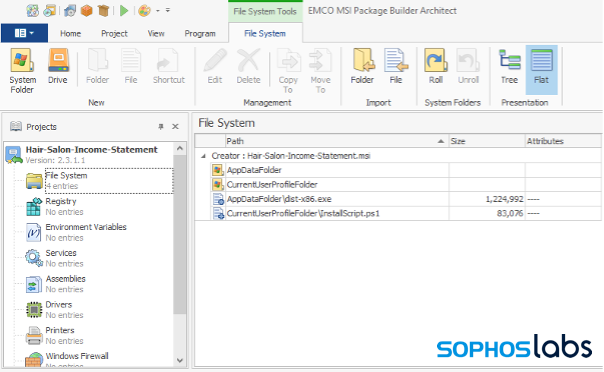Open quick access toolbar customize arrow
This screenshot has height=372, width=604.
click(x=168, y=11)
